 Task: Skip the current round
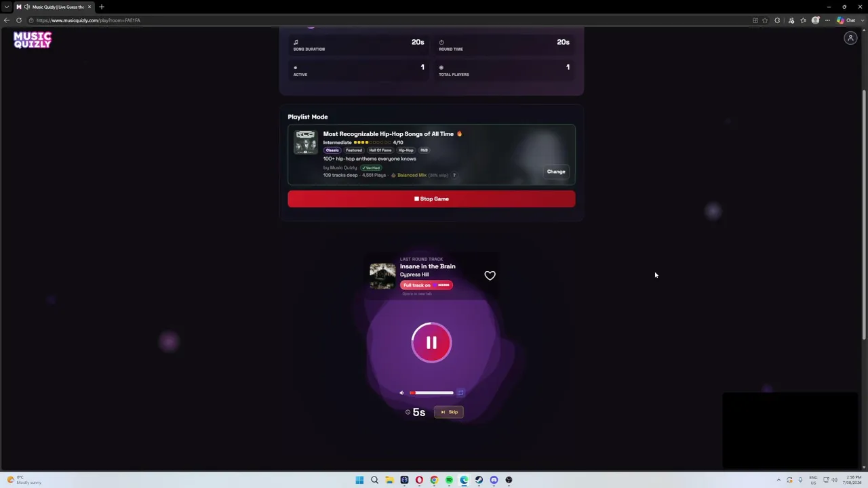point(449,412)
